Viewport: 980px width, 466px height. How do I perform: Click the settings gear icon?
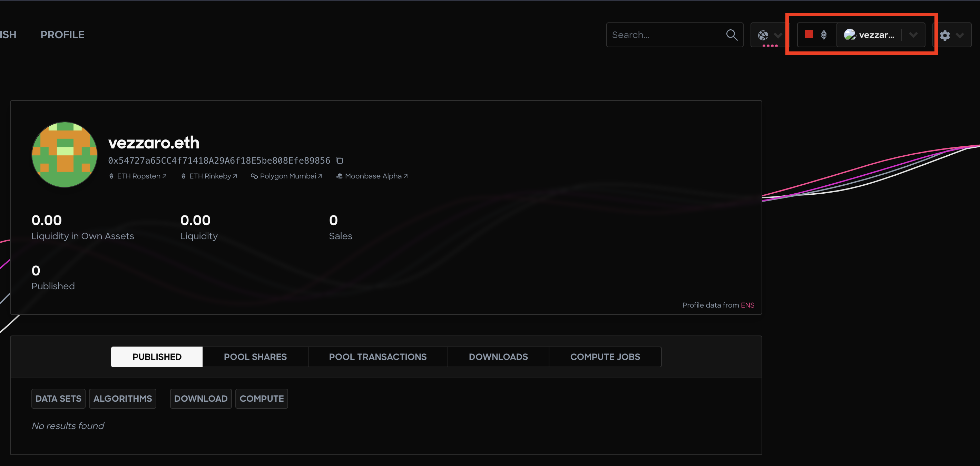(946, 35)
